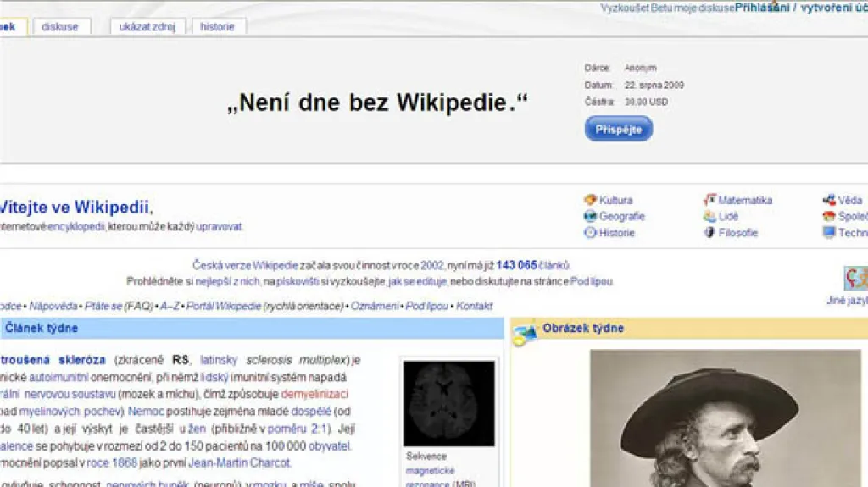Click Vyzkoušet Betu link
This screenshot has height=487, width=868.
click(636, 8)
